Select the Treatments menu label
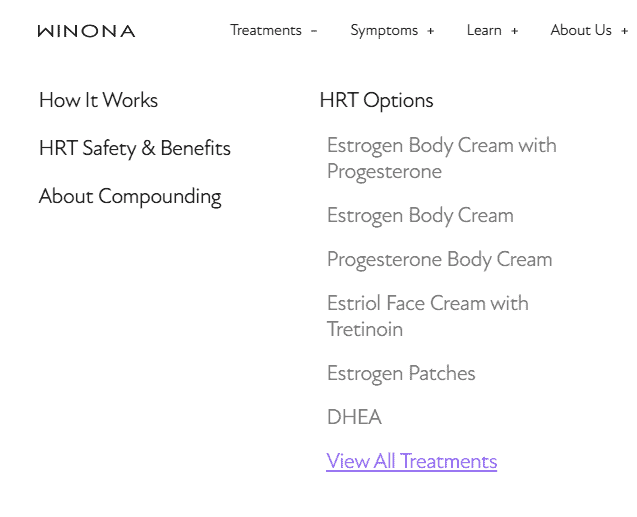 coord(265,30)
